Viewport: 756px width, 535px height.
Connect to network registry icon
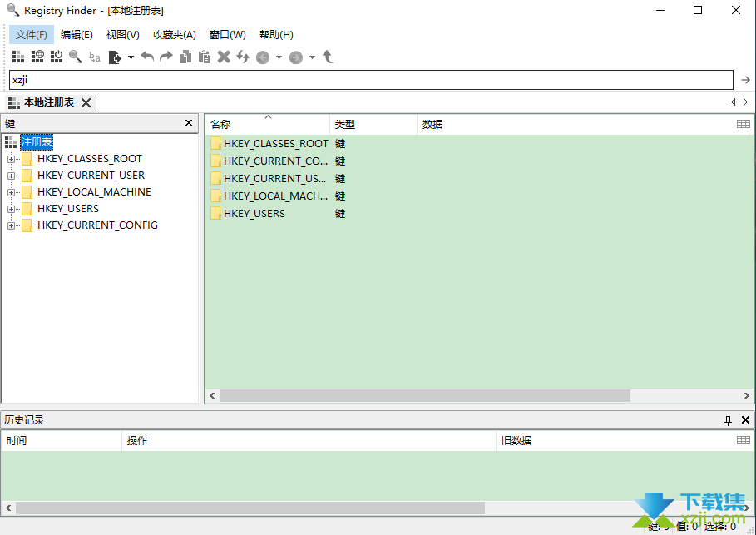[37, 57]
